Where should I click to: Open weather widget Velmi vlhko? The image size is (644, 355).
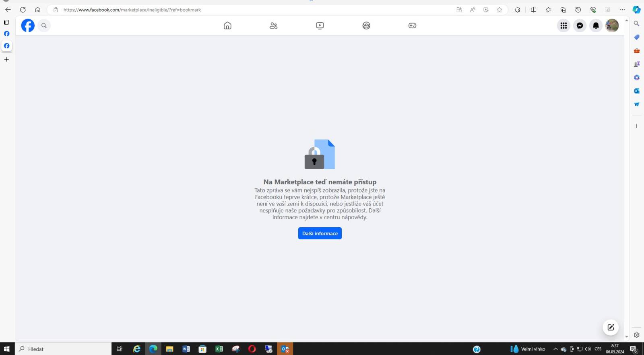528,349
